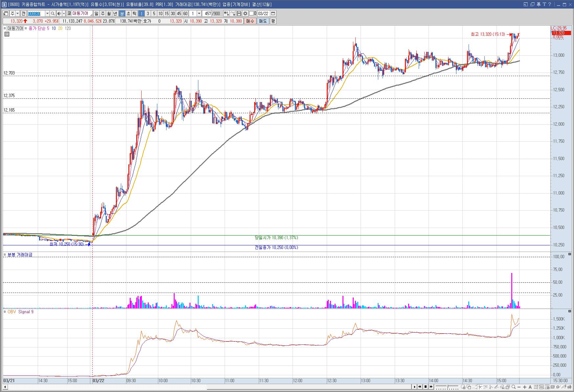Select the 30 minute interval tab
Screen dimensions: 574x392
point(173,13)
